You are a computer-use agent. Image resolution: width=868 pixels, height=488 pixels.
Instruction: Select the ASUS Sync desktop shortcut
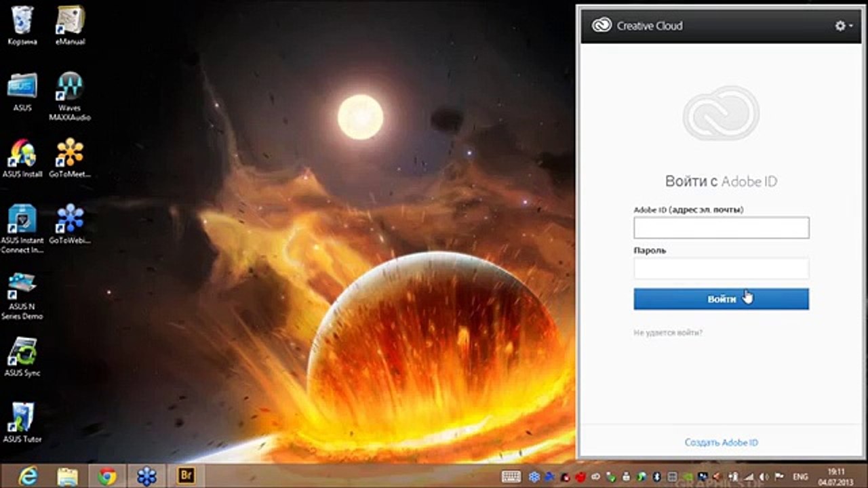(x=22, y=358)
